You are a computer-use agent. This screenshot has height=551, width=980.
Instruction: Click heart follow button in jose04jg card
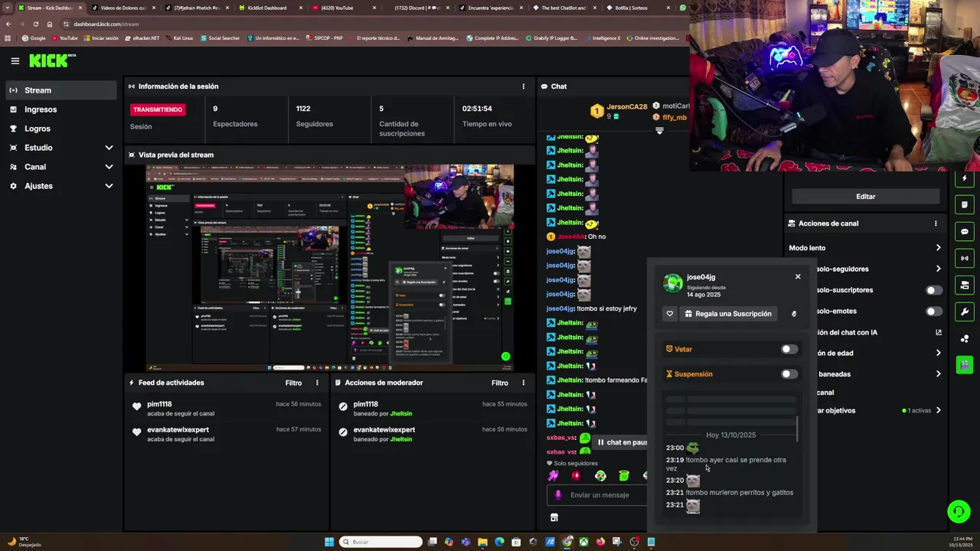[x=670, y=314]
